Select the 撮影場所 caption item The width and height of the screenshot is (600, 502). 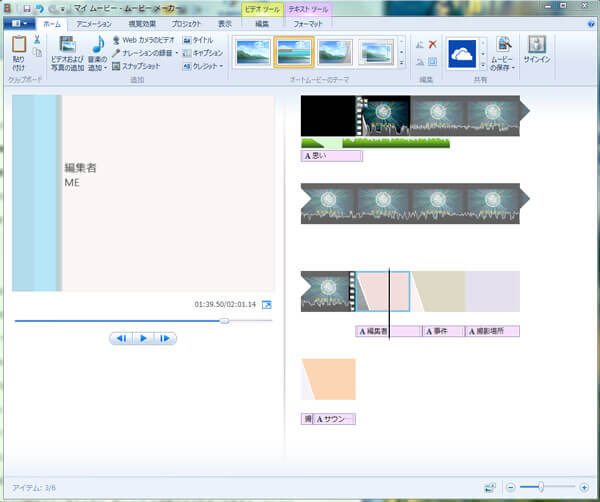click(x=492, y=331)
